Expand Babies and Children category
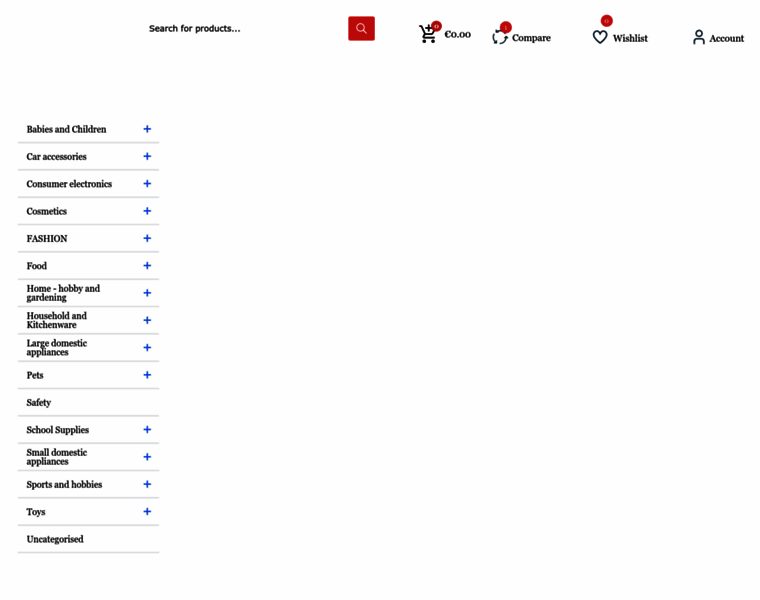Screen dimensions: 760x600 (147, 129)
